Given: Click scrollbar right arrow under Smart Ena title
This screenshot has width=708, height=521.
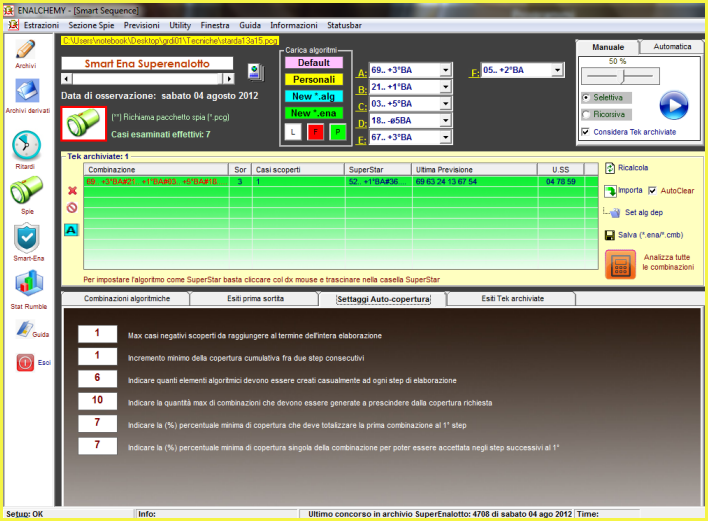Looking at the screenshot, I should (229, 79).
